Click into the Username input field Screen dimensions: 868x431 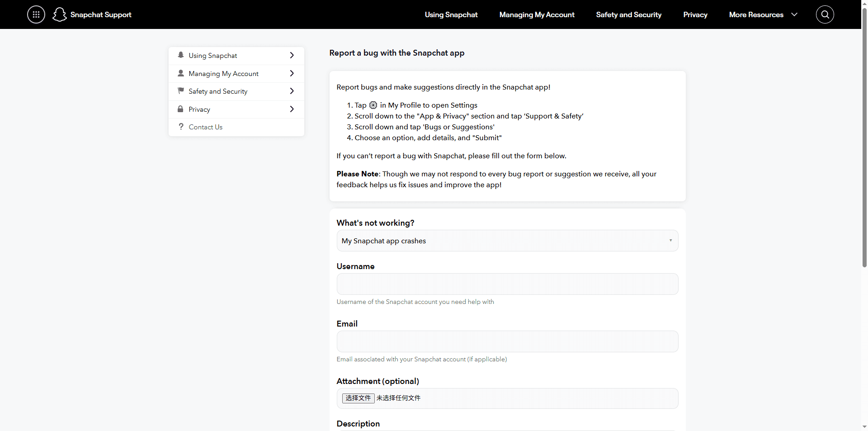coord(507,284)
